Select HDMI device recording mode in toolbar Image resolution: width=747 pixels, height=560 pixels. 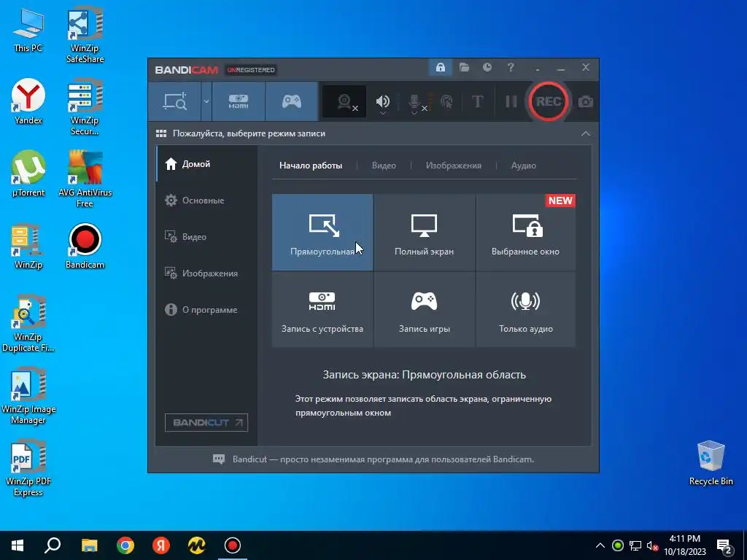click(239, 101)
